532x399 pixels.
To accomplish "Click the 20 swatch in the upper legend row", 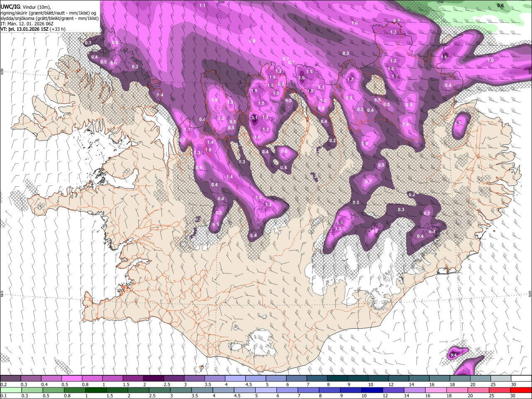I will tap(480, 378).
